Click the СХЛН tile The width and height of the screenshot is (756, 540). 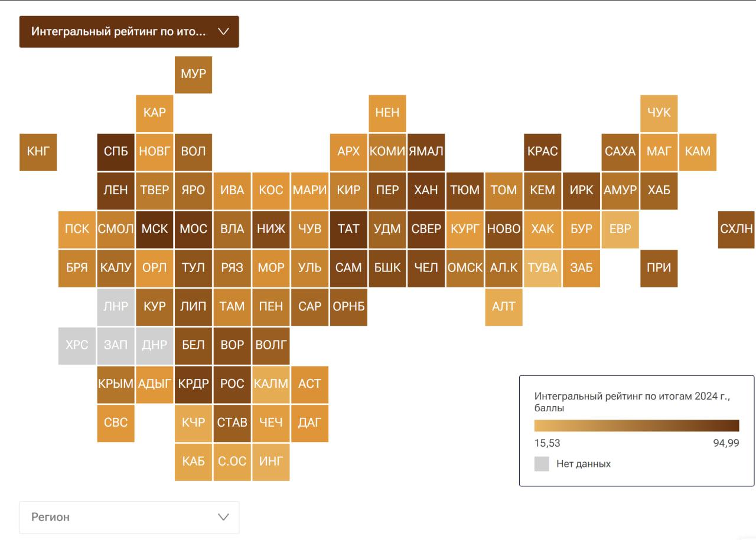pyautogui.click(x=737, y=229)
